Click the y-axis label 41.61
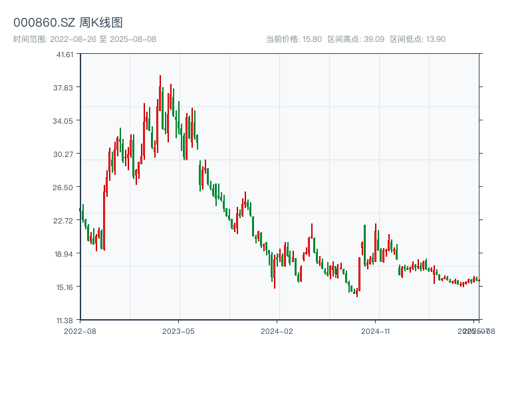The image size is (532, 399). click(65, 55)
